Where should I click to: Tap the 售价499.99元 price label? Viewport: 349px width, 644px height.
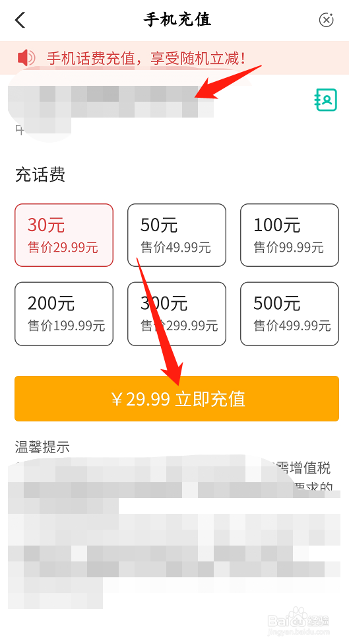click(292, 326)
